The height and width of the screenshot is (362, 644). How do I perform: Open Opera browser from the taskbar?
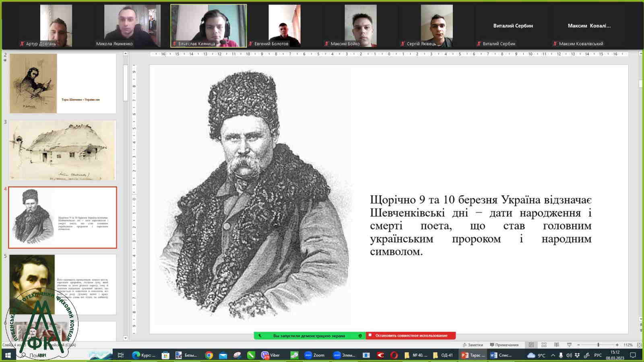[394, 355]
